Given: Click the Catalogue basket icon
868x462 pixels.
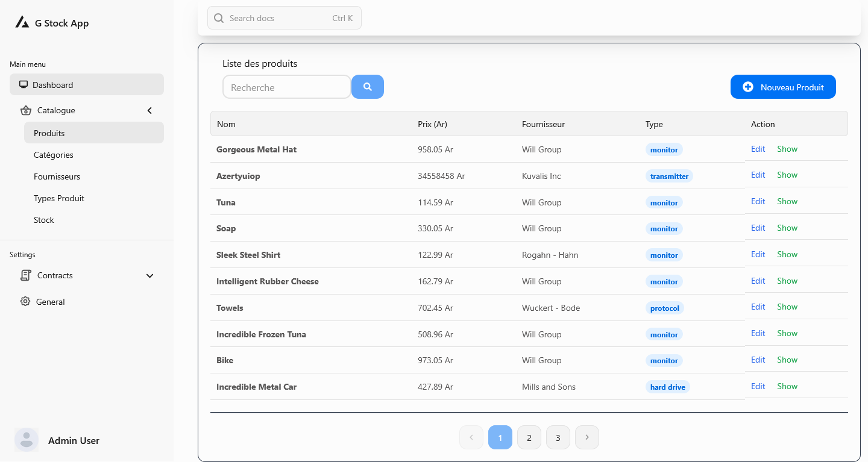Looking at the screenshot, I should (x=25, y=110).
